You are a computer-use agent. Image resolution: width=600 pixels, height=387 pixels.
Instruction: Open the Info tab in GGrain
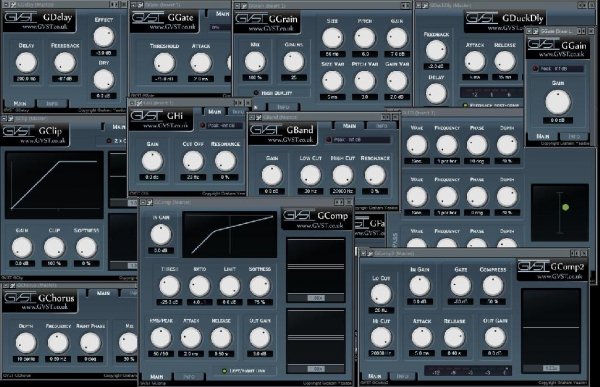[283, 107]
